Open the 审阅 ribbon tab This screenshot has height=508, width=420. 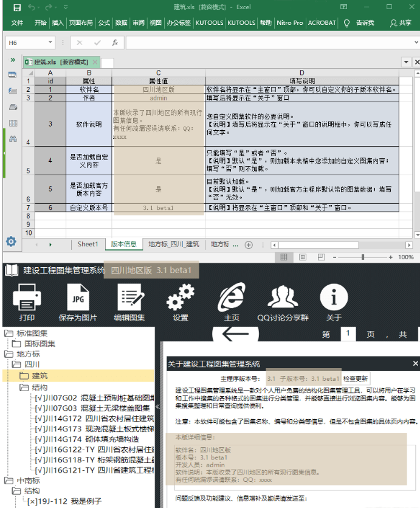click(x=139, y=23)
